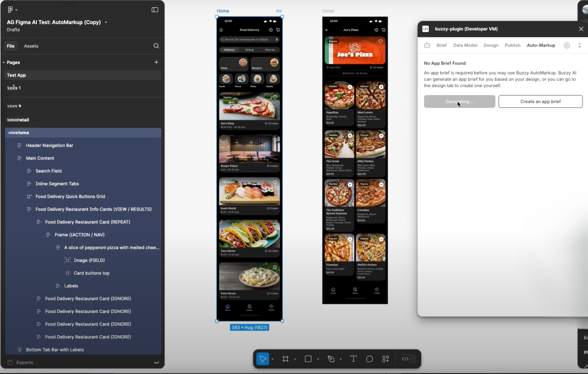This screenshot has height=374, width=588.
Task: Select the Test App page
Action: (x=82, y=75)
